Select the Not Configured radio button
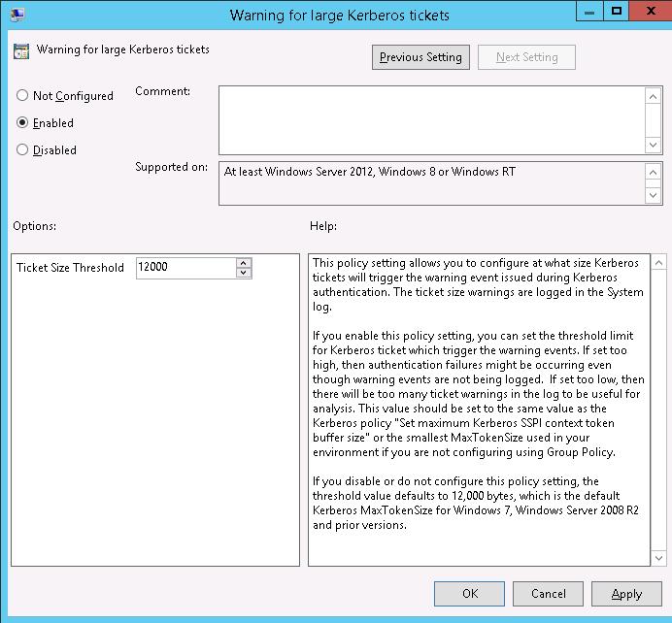Screen dimensions: 672x623 coord(22,96)
